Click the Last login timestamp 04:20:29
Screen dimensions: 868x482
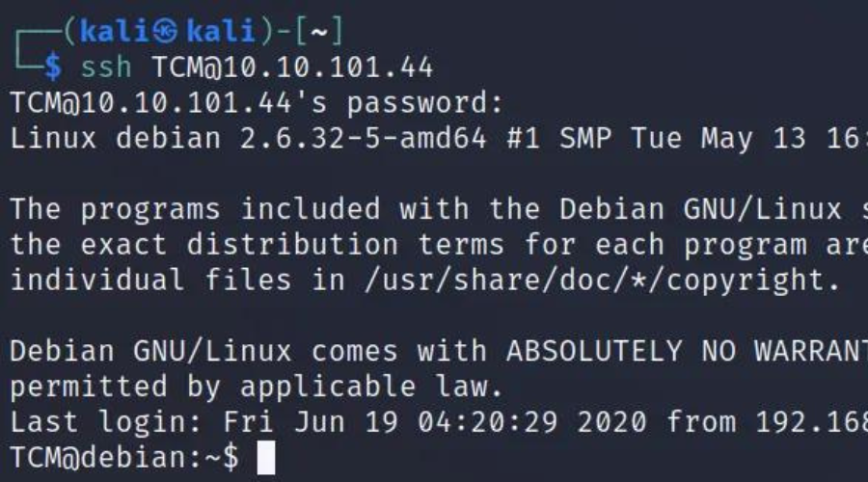(x=488, y=422)
